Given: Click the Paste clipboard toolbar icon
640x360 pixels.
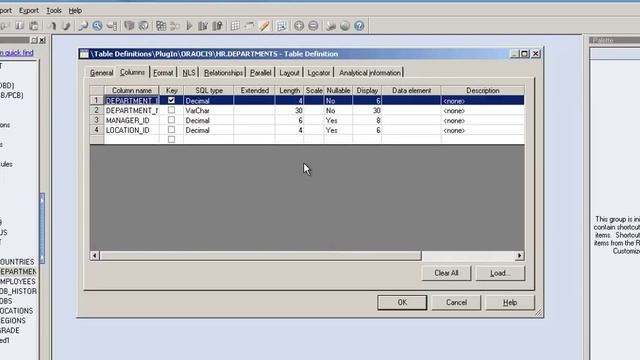Looking at the screenshot, I should 33,26.
